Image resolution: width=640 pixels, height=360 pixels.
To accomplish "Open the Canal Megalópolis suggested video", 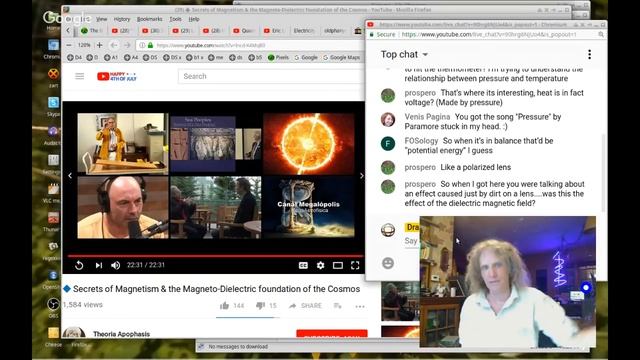I will pos(309,207).
